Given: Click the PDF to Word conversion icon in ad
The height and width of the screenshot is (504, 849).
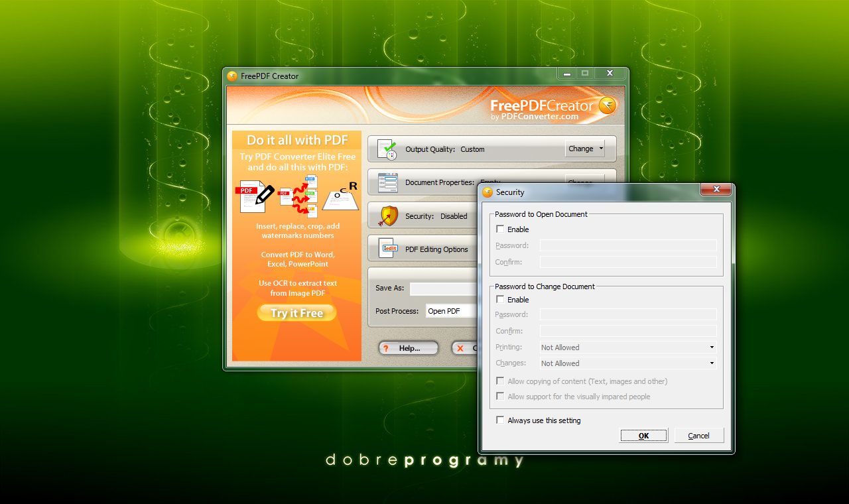Looking at the screenshot, I should (x=298, y=196).
